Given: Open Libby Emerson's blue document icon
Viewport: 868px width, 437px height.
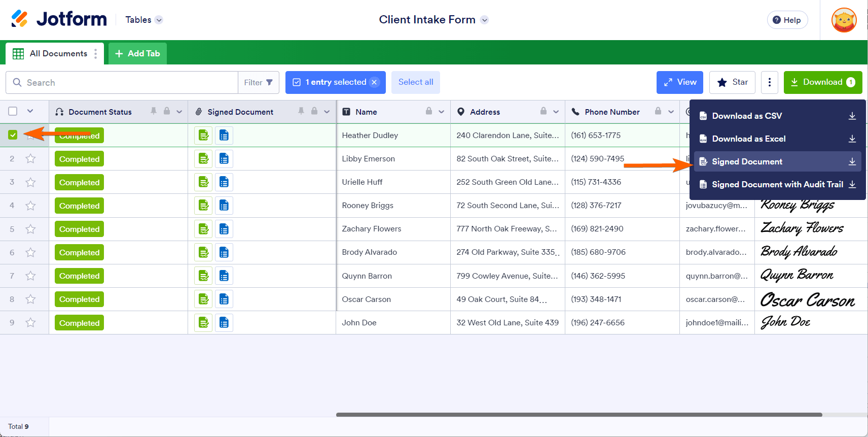Looking at the screenshot, I should click(x=224, y=159).
